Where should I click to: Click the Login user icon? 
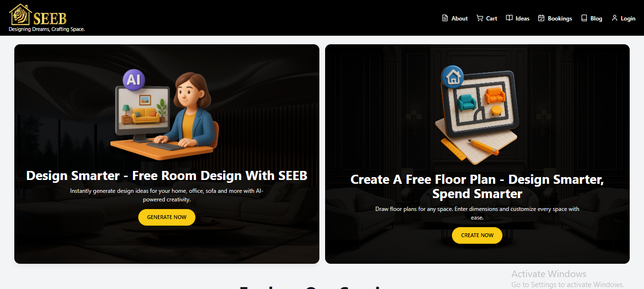pyautogui.click(x=614, y=18)
